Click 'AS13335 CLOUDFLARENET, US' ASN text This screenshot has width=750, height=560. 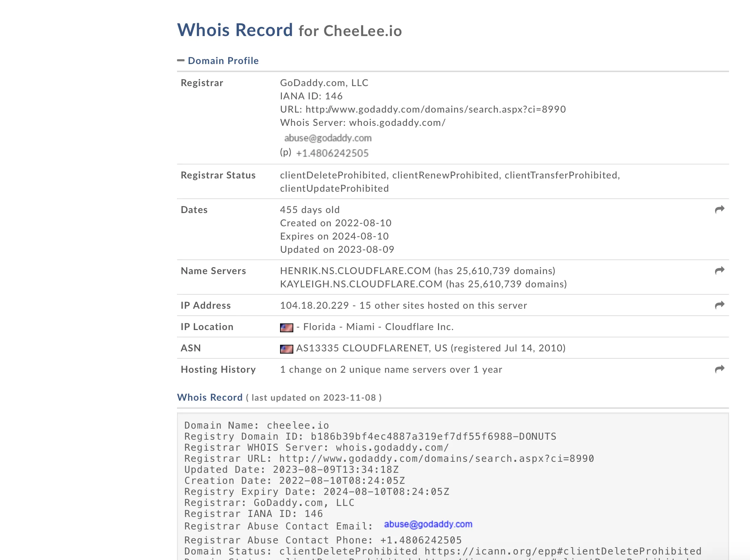pos(372,348)
